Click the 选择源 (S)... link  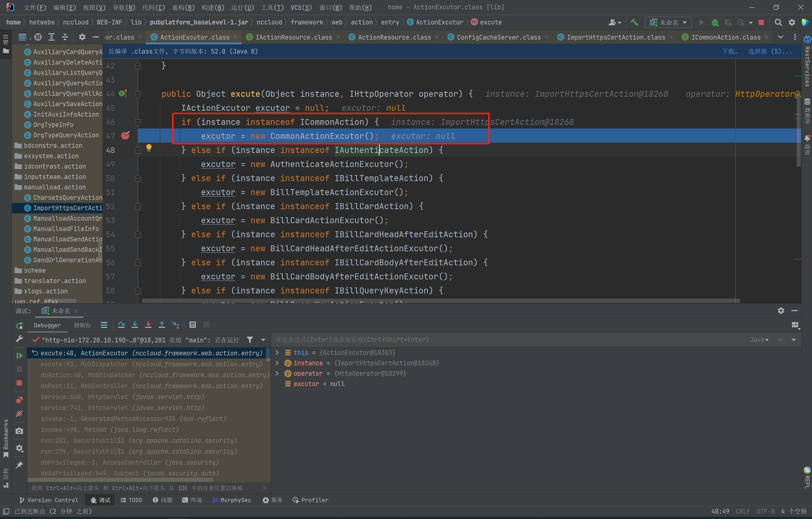770,51
